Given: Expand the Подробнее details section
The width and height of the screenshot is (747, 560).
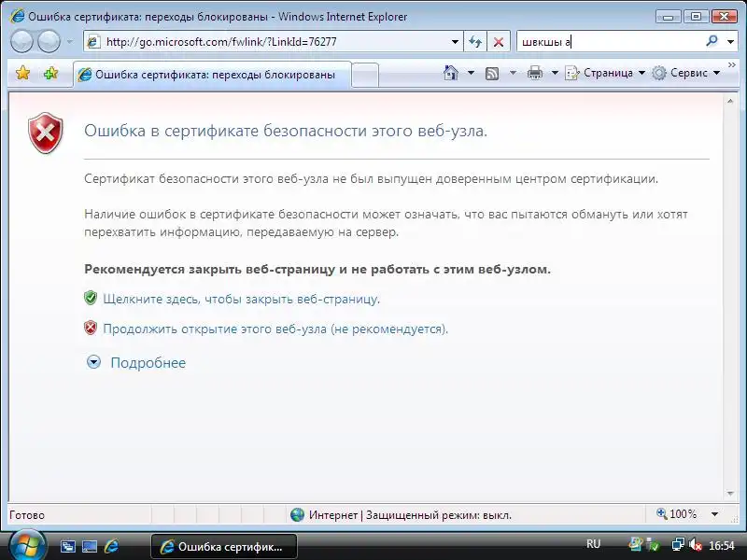Looking at the screenshot, I should (x=94, y=362).
